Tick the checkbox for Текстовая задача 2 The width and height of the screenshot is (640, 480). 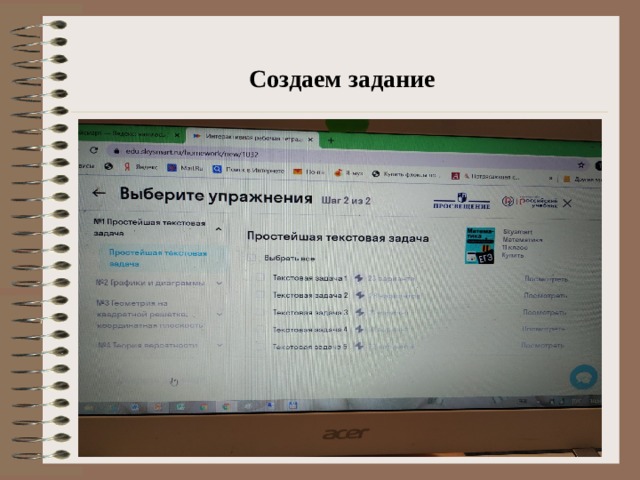(x=260, y=294)
